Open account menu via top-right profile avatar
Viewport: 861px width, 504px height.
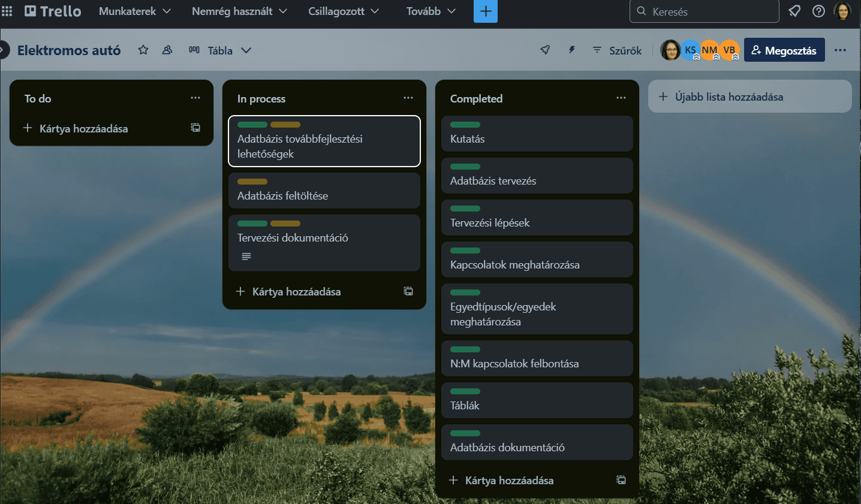[x=842, y=11]
